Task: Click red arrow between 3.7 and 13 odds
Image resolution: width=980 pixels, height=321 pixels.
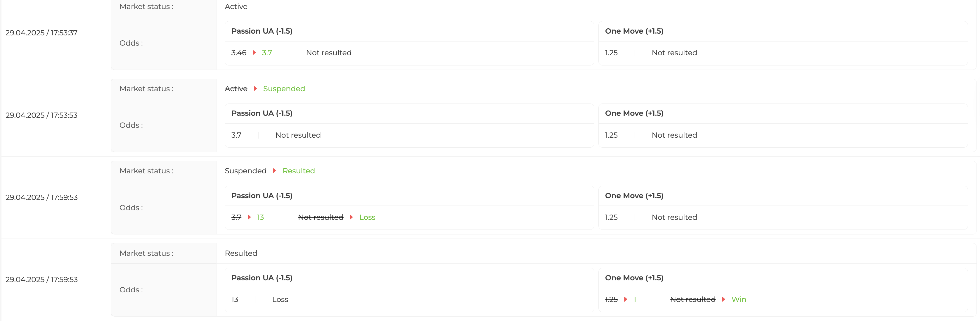Action: (x=249, y=218)
